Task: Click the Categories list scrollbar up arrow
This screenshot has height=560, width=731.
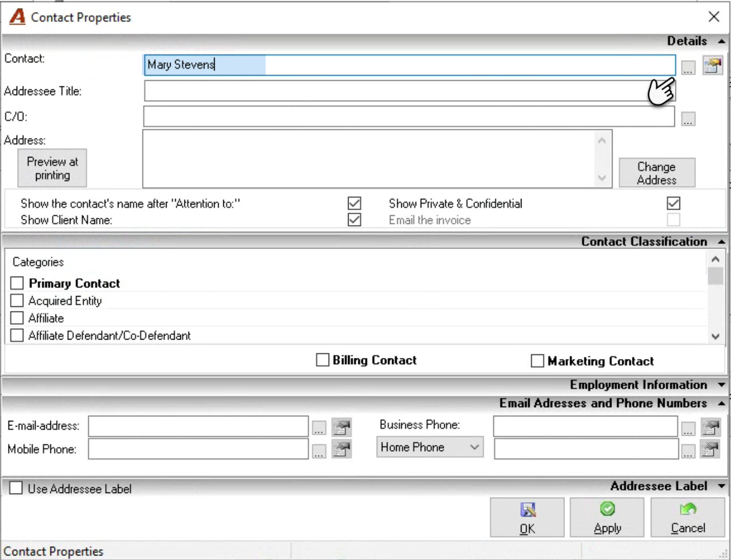Action: coord(716,259)
